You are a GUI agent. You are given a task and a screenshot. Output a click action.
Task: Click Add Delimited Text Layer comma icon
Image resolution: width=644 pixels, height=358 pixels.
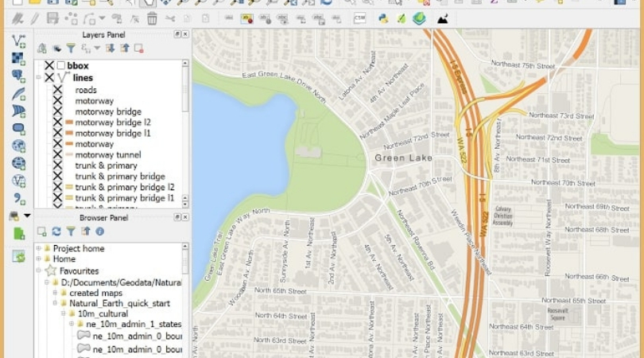pyautogui.click(x=18, y=199)
